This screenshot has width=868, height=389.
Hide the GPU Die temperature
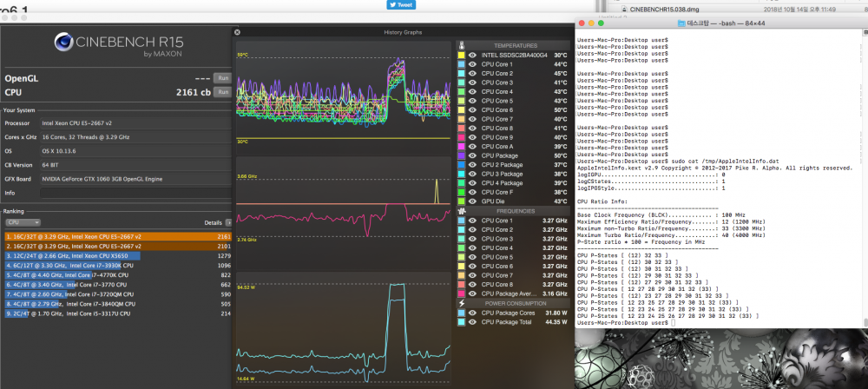click(472, 201)
